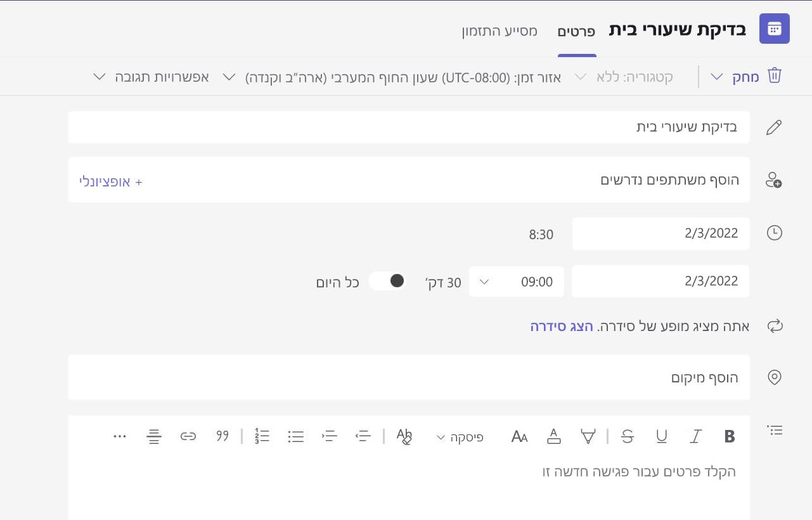The width and height of the screenshot is (812, 520).
Task: Open the text highlight color tool
Action: tap(588, 436)
